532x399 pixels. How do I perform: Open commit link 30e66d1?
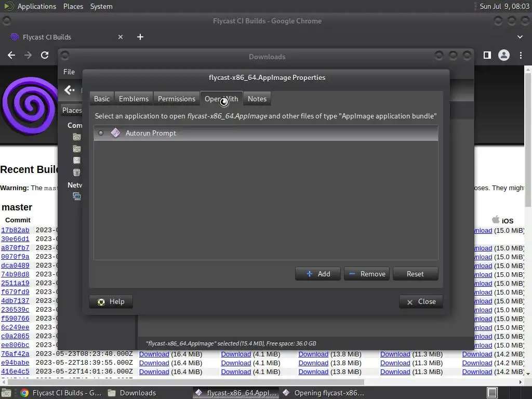[x=15, y=239]
